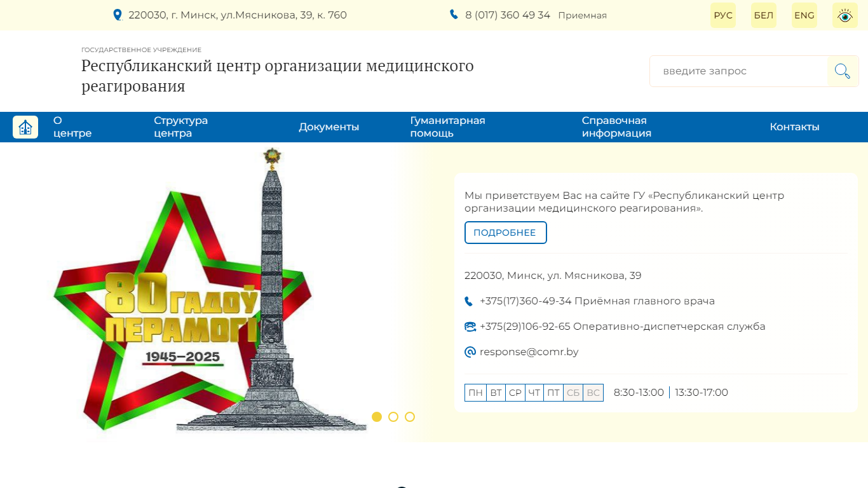Go to the 'Контакты' page
868x488 pixels.
[794, 127]
